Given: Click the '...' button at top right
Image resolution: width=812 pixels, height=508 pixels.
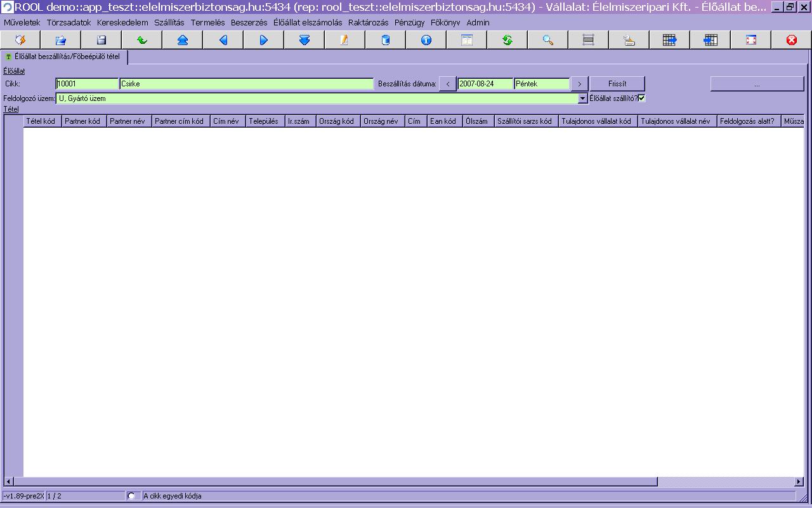Looking at the screenshot, I should 757,84.
